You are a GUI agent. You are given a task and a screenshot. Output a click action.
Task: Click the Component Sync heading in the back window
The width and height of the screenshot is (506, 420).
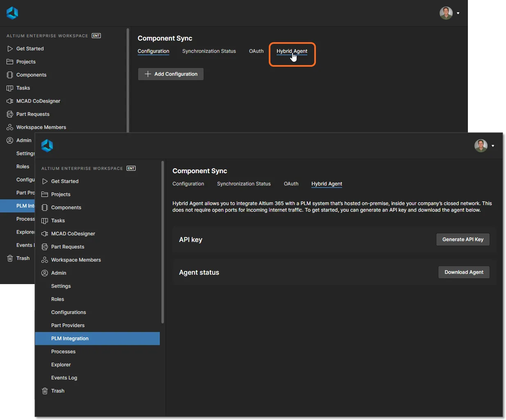click(x=165, y=38)
